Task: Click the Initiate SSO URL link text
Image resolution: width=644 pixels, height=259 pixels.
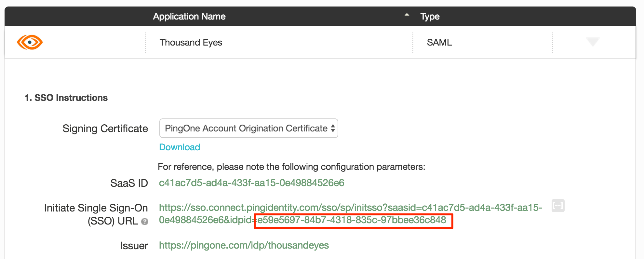Action: click(x=351, y=213)
